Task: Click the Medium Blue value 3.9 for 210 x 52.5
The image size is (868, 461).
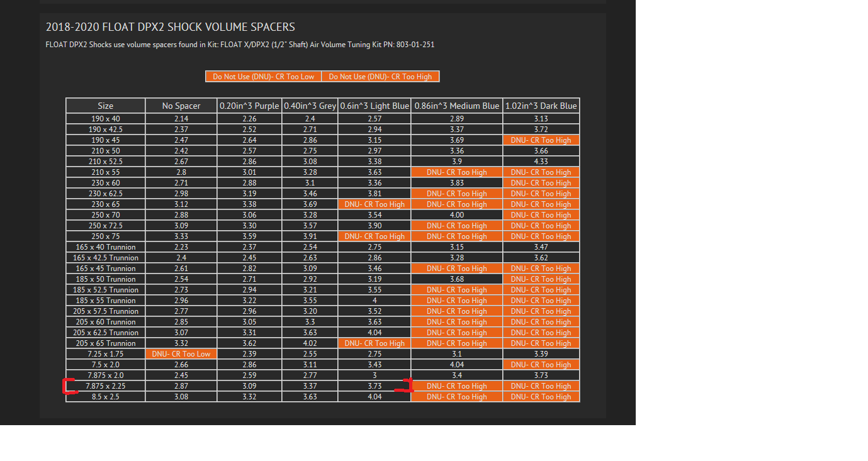Action: click(x=457, y=161)
